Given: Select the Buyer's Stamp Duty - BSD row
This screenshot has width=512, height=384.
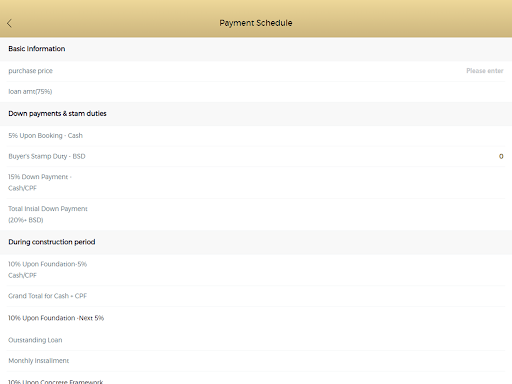Looking at the screenshot, I should point(256,156).
